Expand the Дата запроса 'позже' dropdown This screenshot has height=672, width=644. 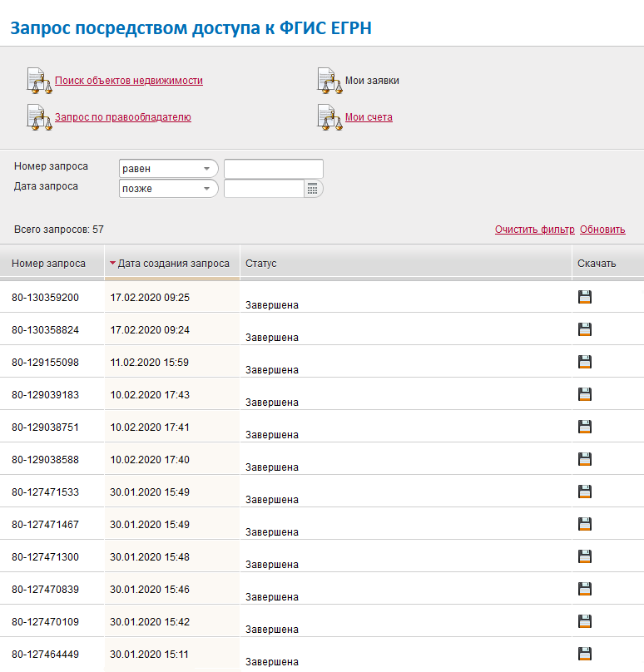(169, 189)
